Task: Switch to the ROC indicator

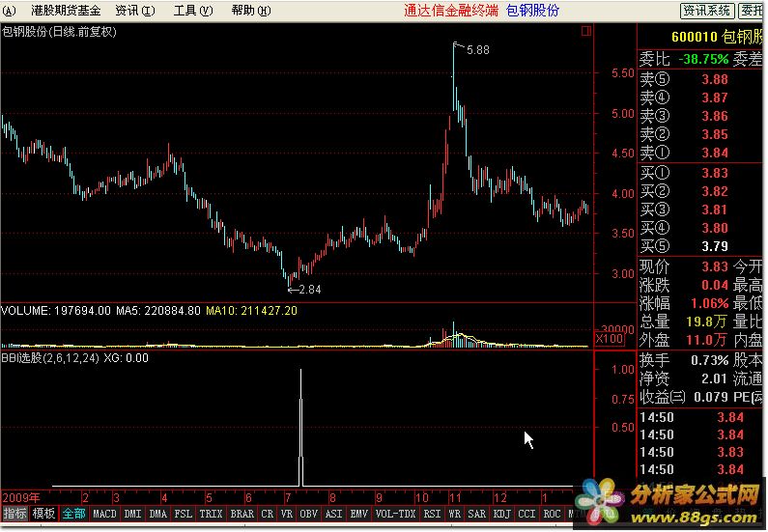Action: point(552,514)
